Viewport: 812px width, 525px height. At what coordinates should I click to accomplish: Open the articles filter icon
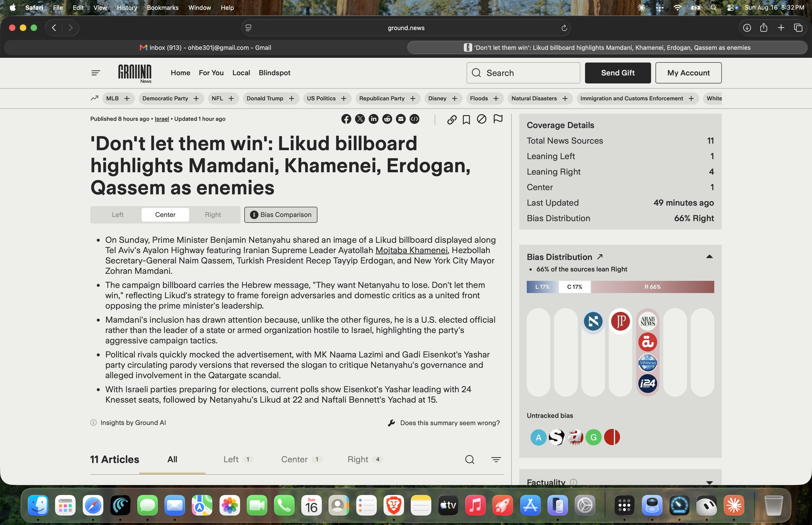[496, 460]
